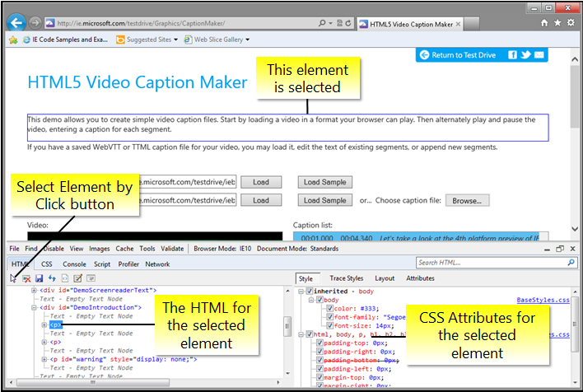Share via the email envelope icon
The width and height of the screenshot is (583, 392).
pyautogui.click(x=539, y=55)
